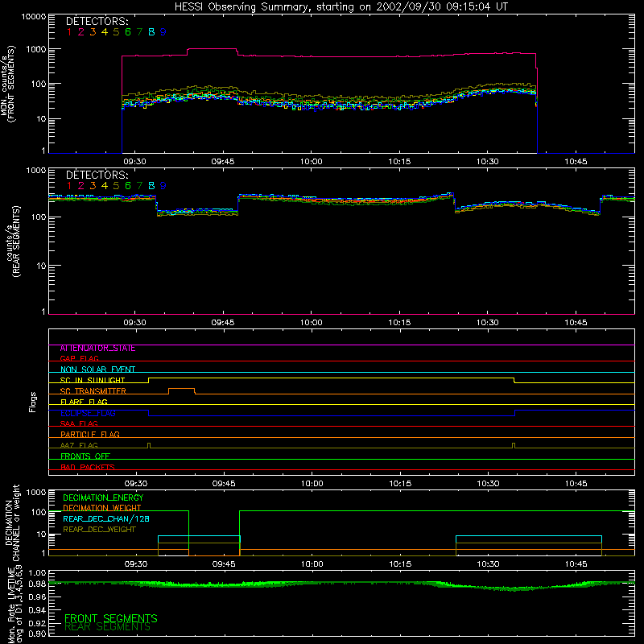
Task: Click the 0.98 tick label on livetime axis
Action: (x=37, y=584)
